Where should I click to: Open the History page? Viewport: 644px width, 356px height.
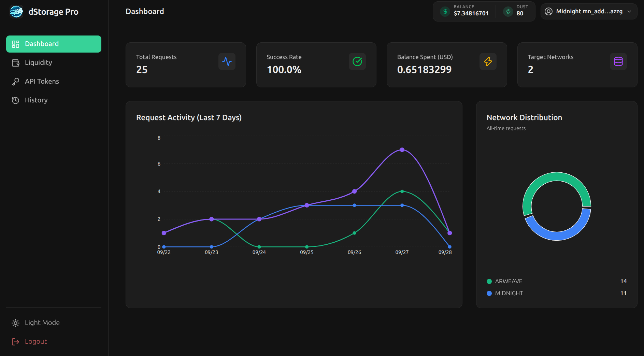coord(54,100)
